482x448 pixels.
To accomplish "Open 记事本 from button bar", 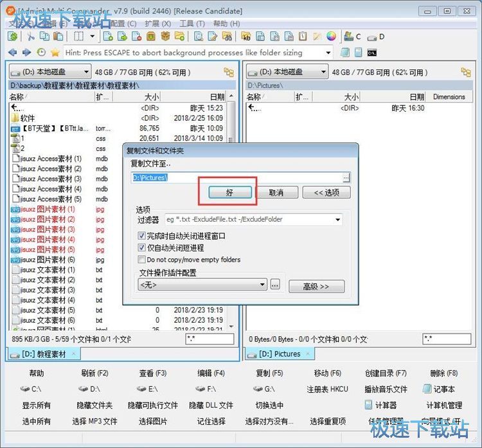I will click(439, 390).
